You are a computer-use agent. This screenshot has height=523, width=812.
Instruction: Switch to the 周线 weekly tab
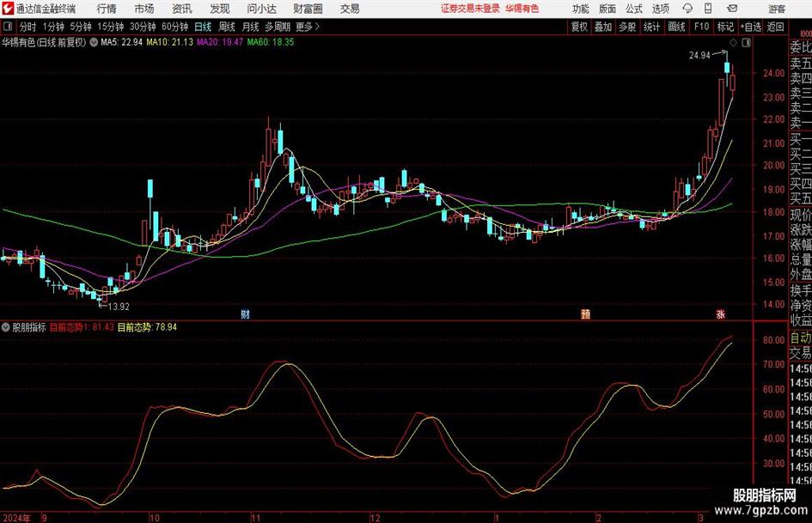click(x=227, y=27)
